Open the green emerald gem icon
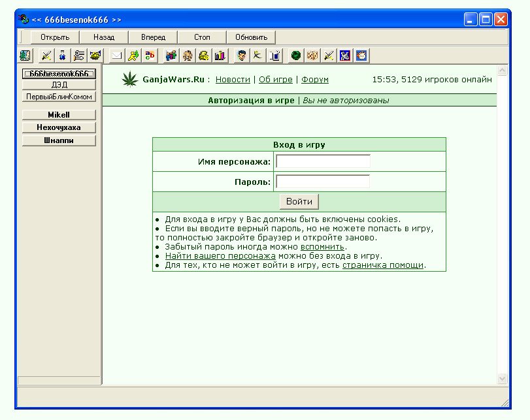 pos(296,56)
